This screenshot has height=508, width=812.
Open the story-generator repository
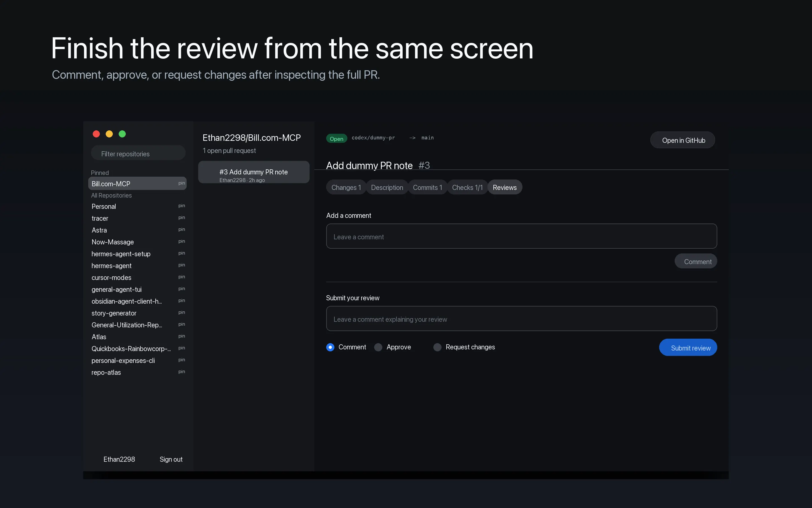click(137, 313)
